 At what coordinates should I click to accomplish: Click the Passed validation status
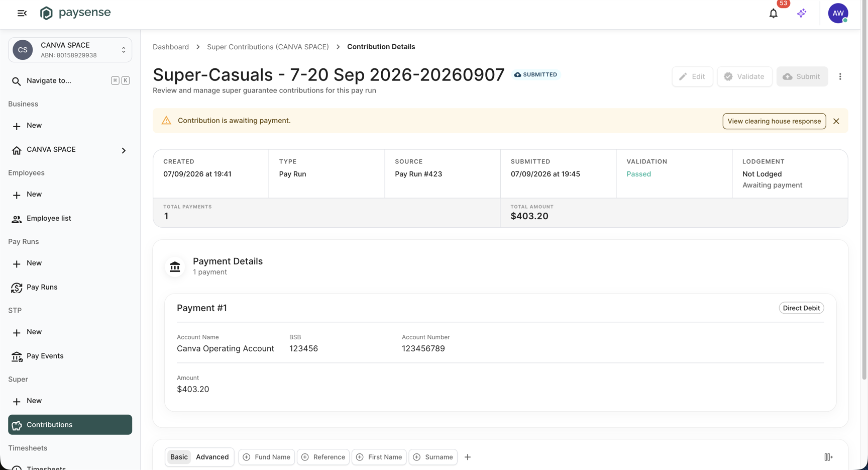pos(638,174)
